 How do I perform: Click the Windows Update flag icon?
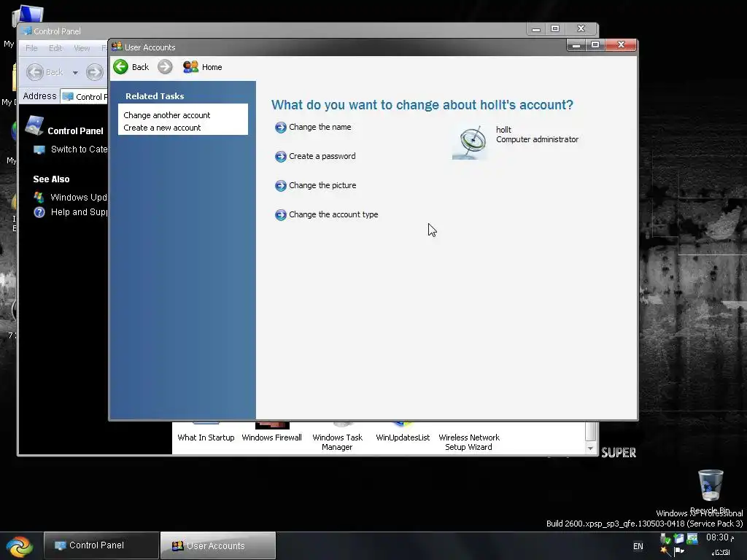click(39, 197)
